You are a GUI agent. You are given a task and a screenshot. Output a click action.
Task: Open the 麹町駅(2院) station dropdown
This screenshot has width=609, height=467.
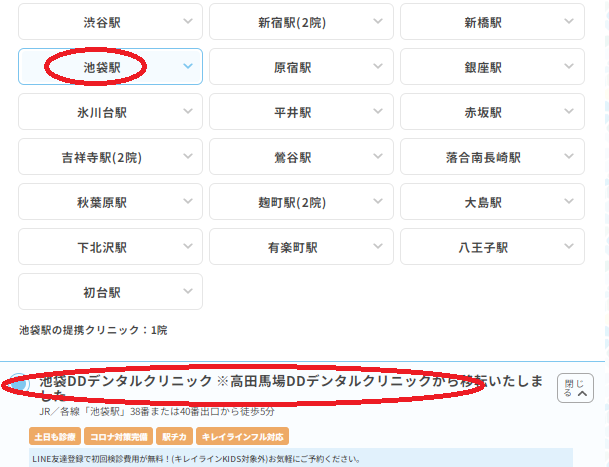[301, 202]
